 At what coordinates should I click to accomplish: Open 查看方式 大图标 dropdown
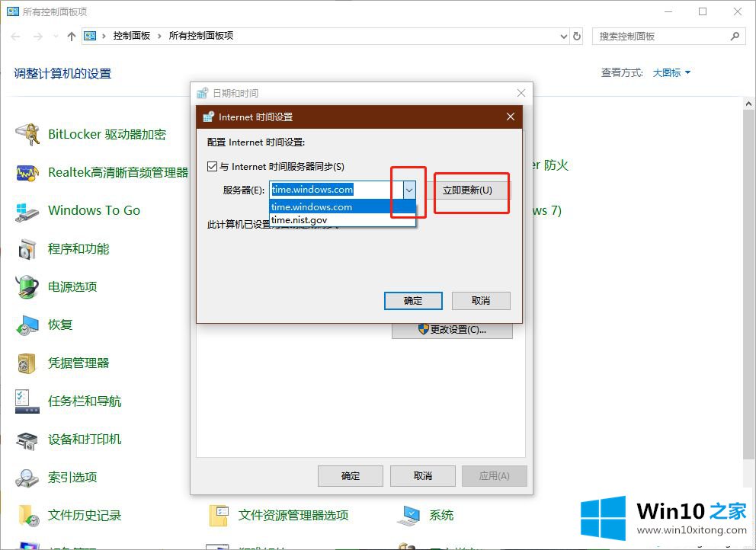[671, 73]
